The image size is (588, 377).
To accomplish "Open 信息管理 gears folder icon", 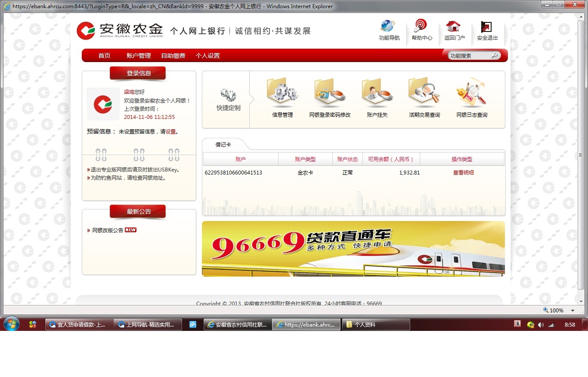I will coord(282,93).
